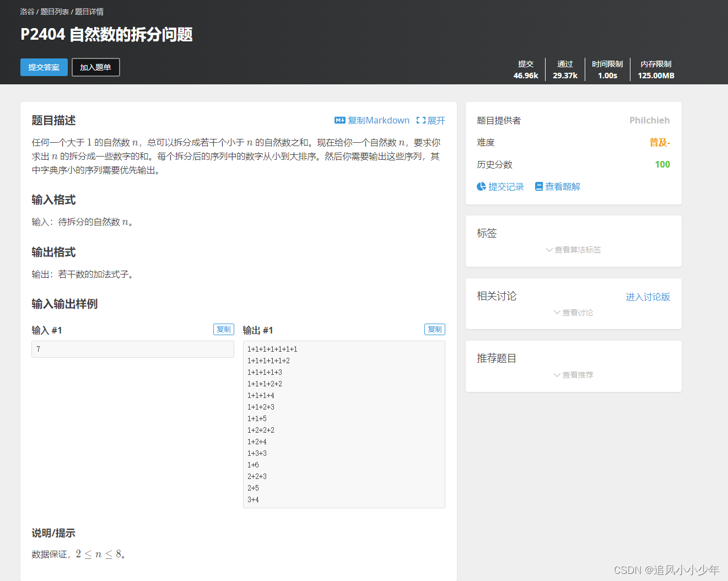
Task: Copy the sample output #1
Action: click(x=435, y=329)
